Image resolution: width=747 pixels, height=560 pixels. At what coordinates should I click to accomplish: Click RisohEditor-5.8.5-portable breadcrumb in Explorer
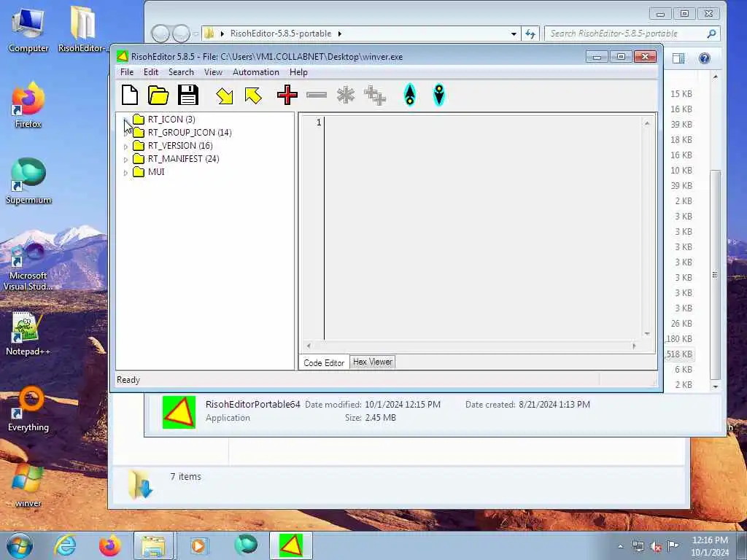(281, 34)
